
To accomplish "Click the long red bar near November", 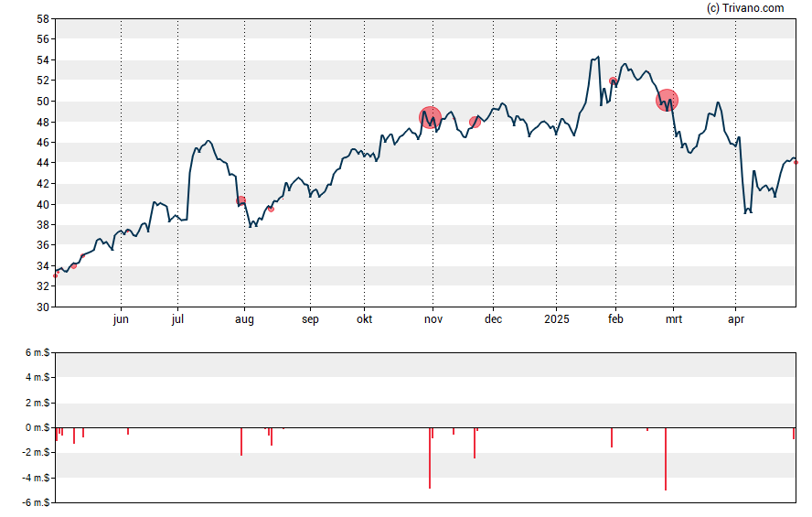I will [x=430, y=458].
